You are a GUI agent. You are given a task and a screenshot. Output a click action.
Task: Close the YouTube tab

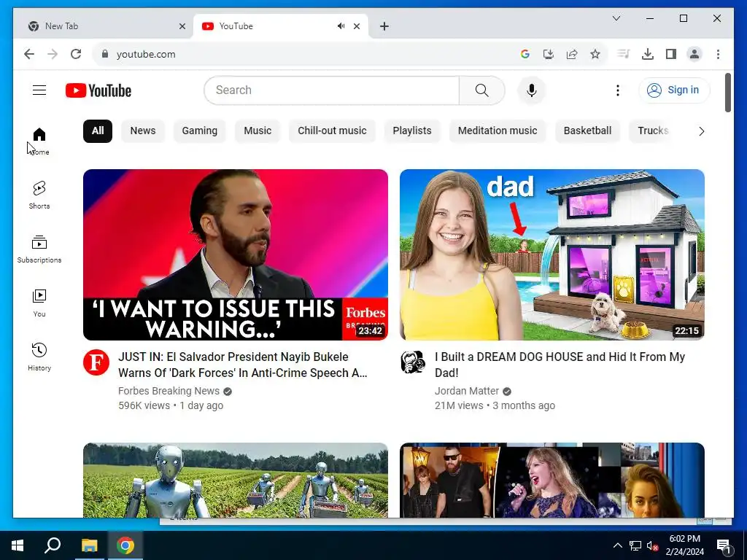pyautogui.click(x=357, y=27)
